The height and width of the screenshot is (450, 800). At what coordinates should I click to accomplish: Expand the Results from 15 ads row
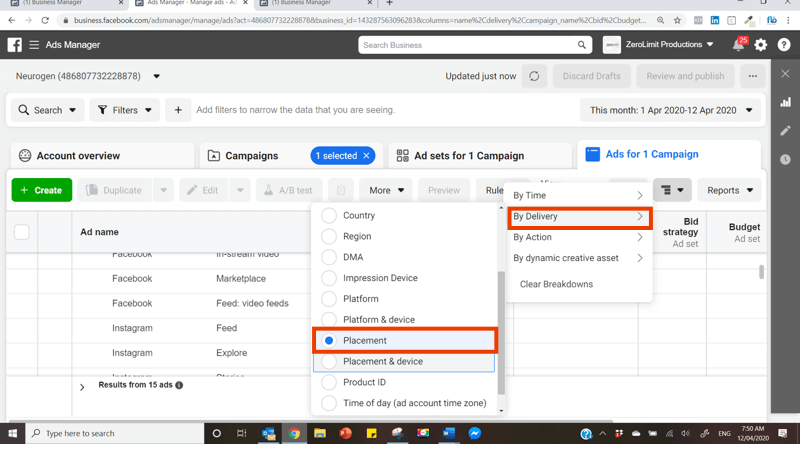tap(82, 388)
